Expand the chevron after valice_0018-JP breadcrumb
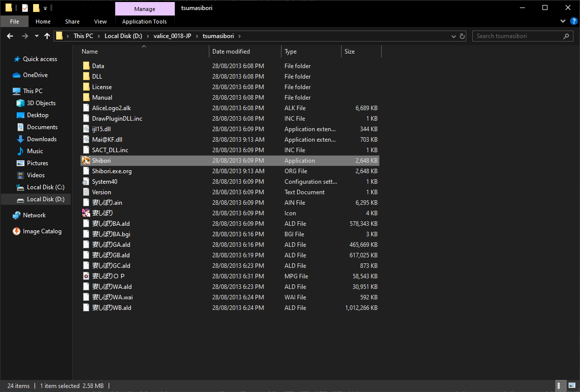The image size is (580, 392). tap(197, 36)
